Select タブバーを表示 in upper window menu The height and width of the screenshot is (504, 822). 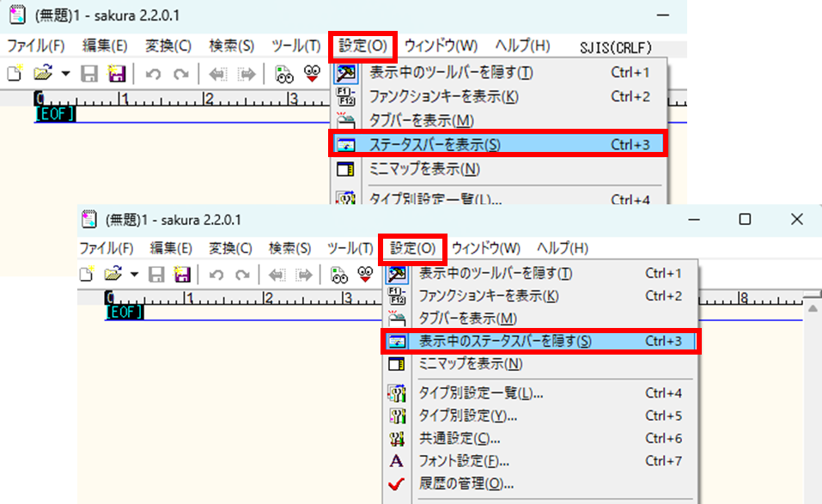[499, 120]
